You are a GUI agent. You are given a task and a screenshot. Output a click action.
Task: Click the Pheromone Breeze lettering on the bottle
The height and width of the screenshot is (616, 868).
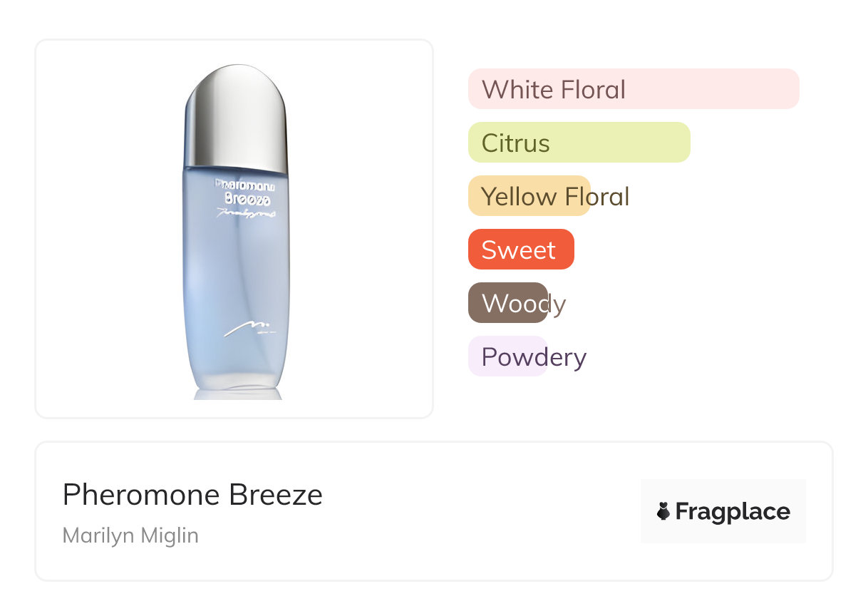pyautogui.click(x=247, y=192)
